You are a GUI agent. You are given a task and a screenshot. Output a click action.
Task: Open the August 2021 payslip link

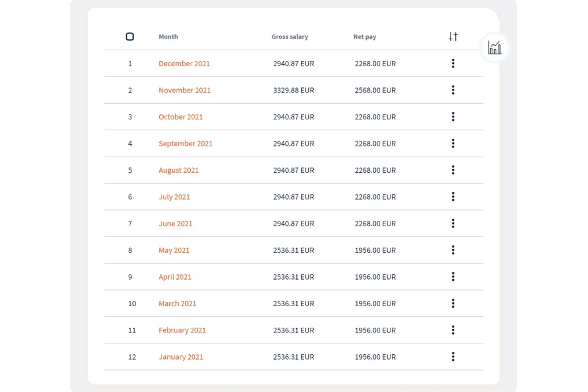[x=178, y=170]
